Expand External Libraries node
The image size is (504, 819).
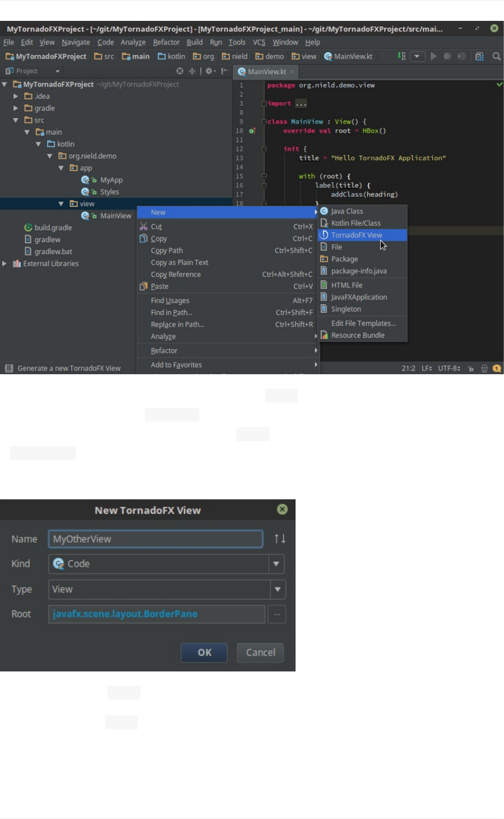(x=5, y=264)
